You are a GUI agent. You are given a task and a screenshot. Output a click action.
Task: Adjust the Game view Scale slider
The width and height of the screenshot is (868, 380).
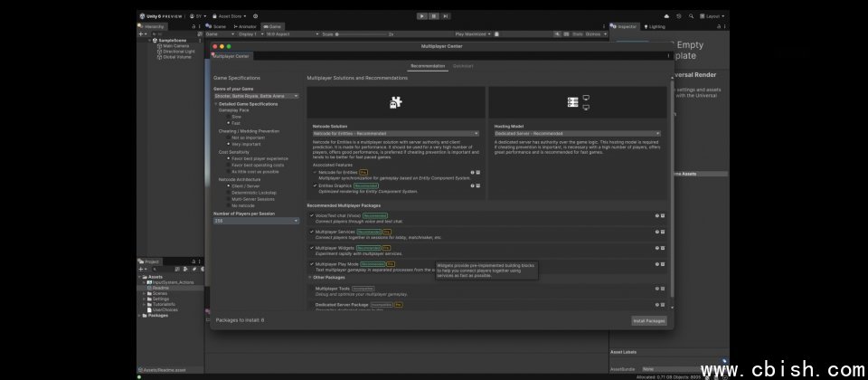[x=361, y=33]
